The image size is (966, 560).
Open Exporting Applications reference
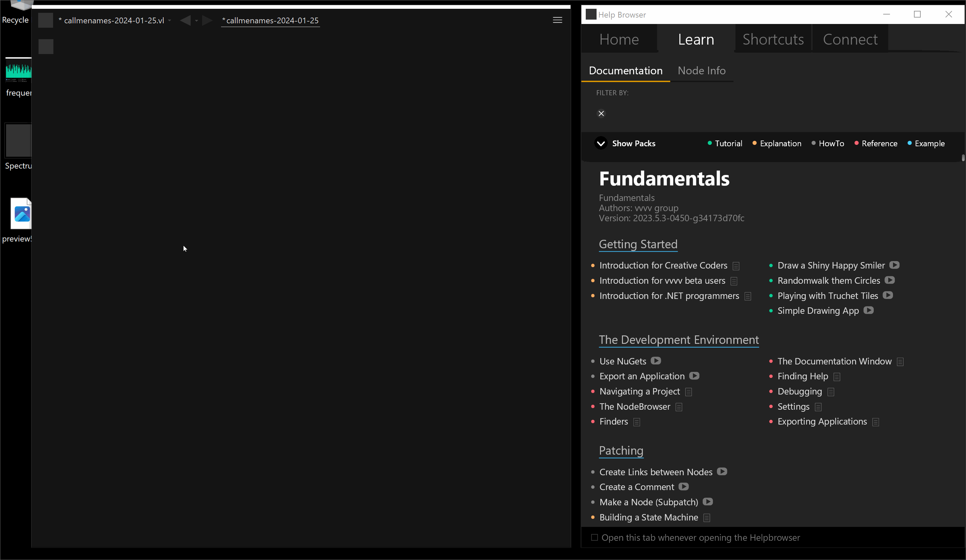click(x=822, y=421)
